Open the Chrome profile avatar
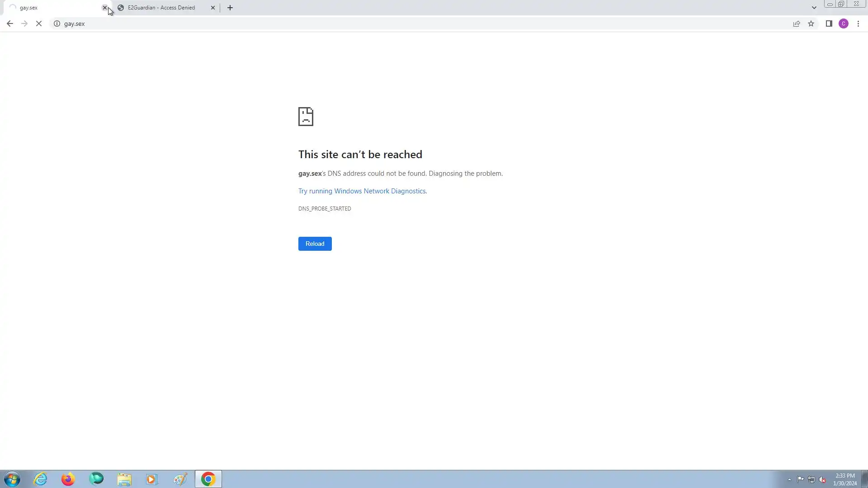This screenshot has height=488, width=868. click(843, 23)
